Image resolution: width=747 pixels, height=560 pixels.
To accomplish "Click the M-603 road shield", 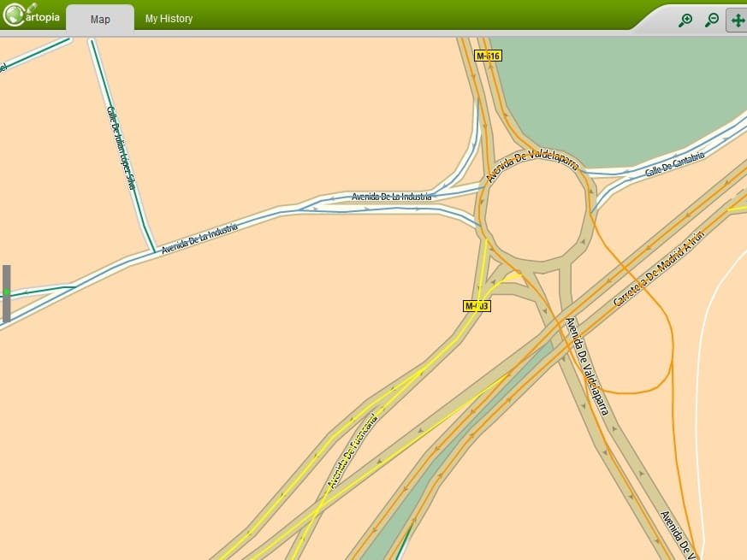I will 477,305.
